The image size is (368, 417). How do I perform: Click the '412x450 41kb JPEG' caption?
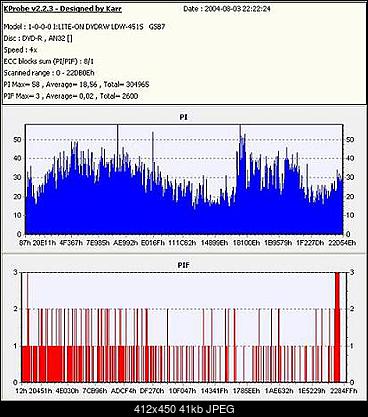184,409
